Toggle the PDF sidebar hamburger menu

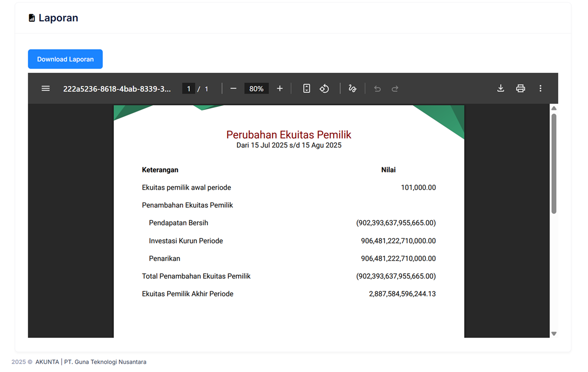[46, 89]
